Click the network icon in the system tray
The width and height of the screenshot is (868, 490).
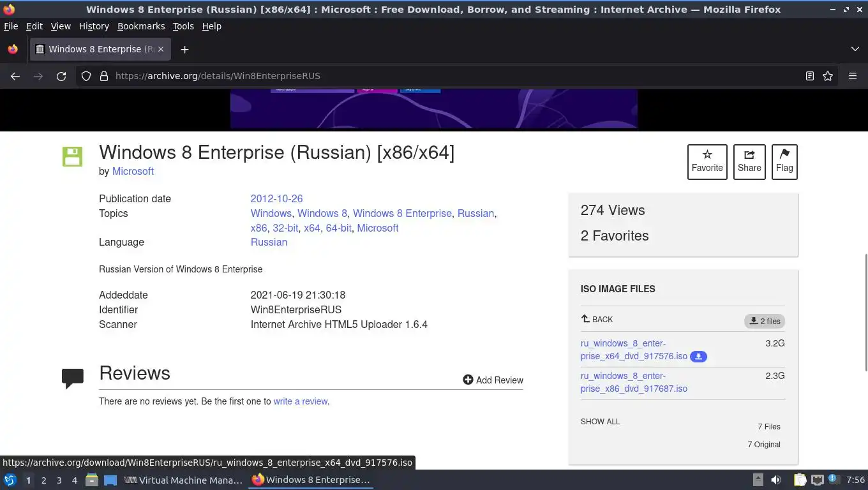pos(818,480)
